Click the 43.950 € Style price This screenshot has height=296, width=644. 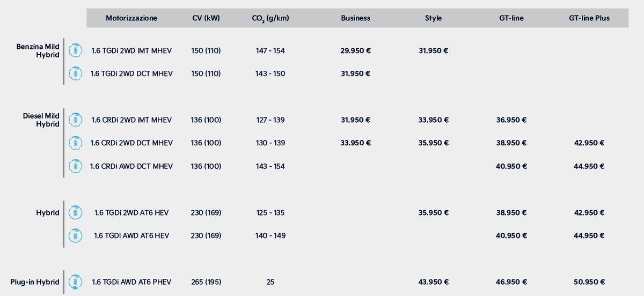point(434,282)
